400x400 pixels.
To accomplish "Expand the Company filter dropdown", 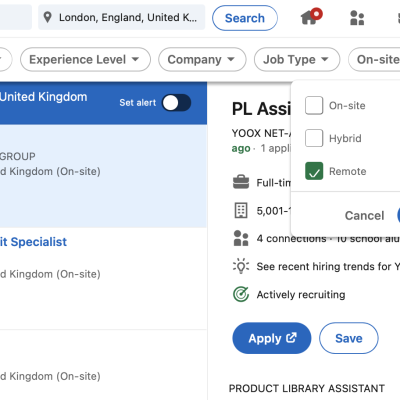I will coord(202,59).
